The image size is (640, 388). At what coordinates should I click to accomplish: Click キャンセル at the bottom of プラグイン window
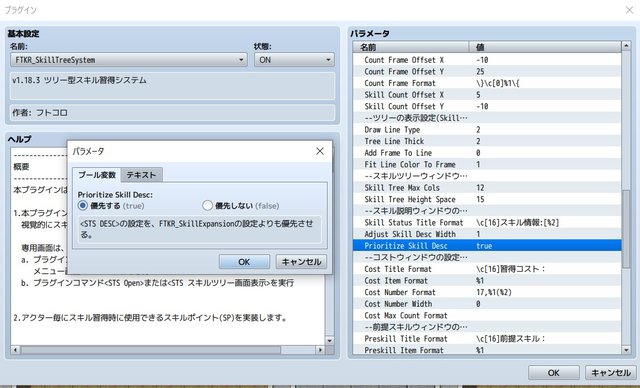click(611, 373)
